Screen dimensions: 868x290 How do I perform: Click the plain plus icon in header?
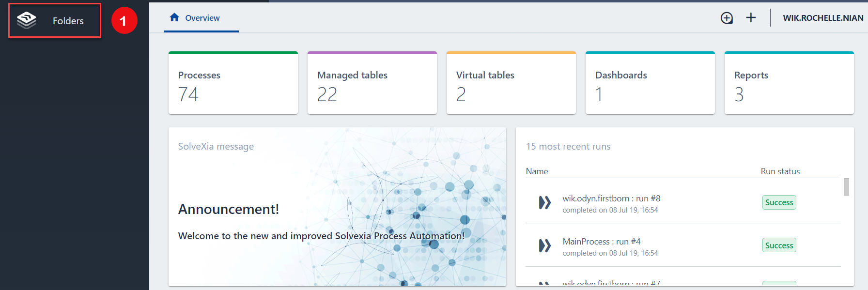coord(751,18)
